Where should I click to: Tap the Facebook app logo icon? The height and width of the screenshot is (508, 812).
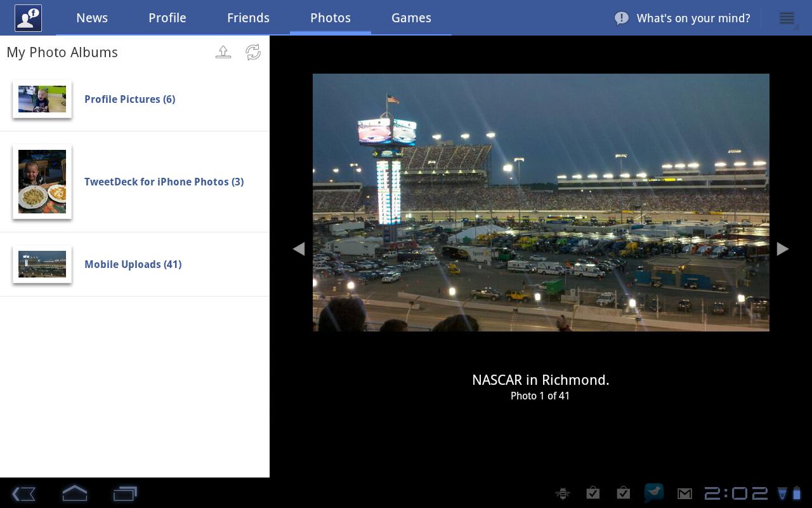28,18
